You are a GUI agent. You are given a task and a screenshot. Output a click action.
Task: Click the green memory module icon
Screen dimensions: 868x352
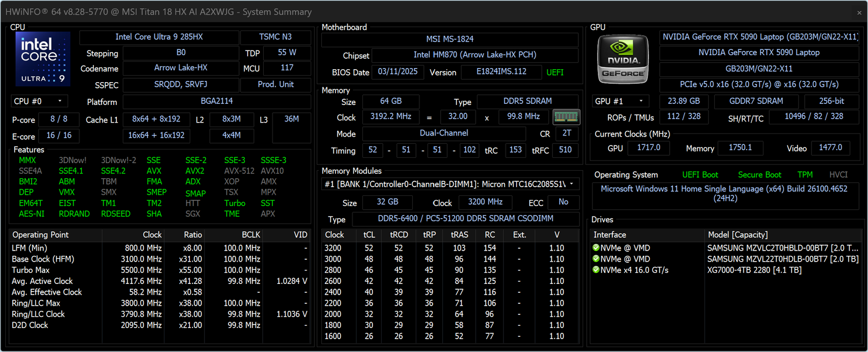tap(566, 117)
